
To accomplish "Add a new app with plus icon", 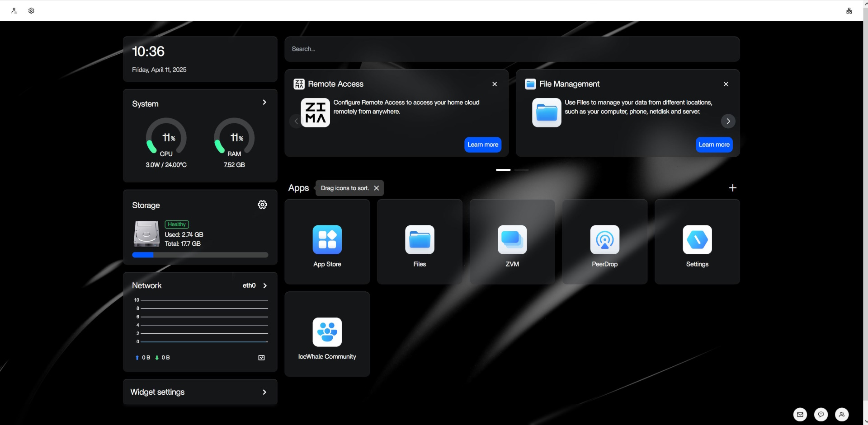I will pos(732,188).
